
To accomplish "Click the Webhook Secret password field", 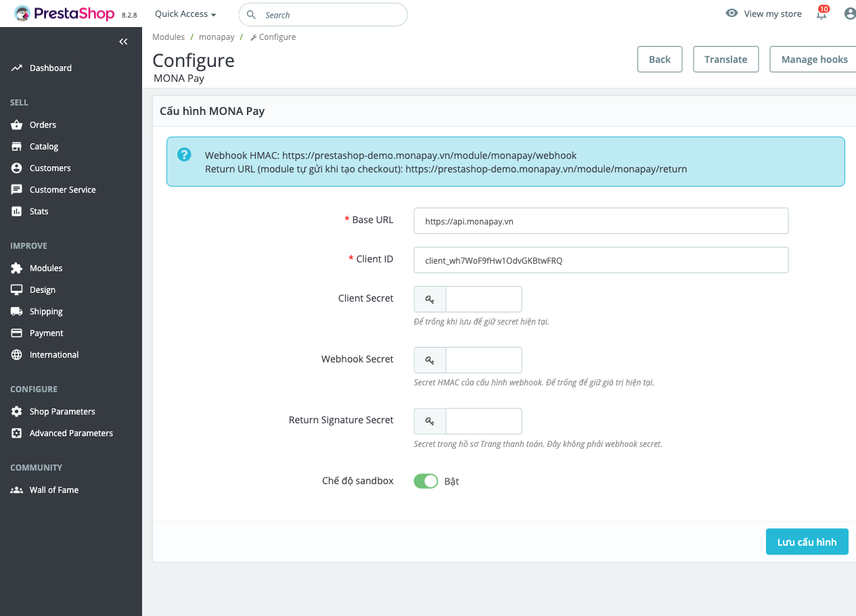I will coord(484,360).
